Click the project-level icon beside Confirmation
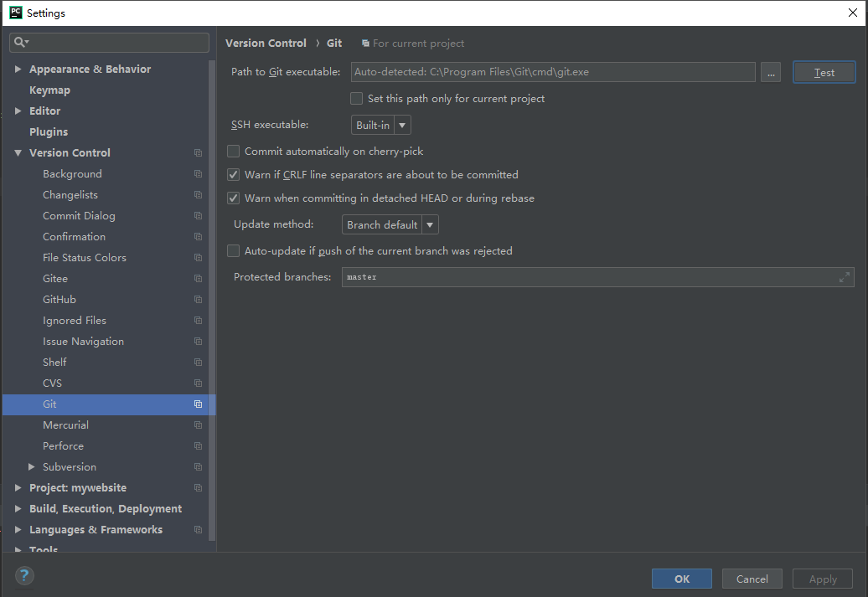Screen dimensions: 868x597 [x=198, y=237]
